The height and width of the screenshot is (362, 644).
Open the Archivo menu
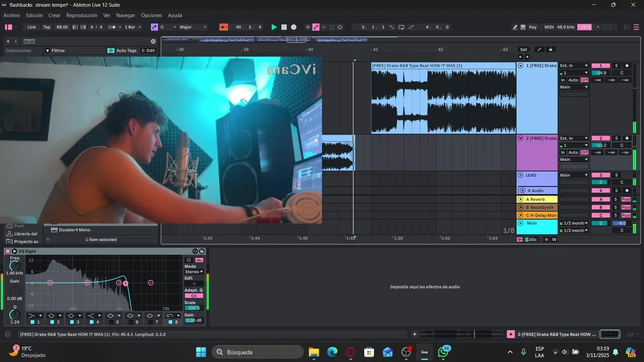coord(12,15)
